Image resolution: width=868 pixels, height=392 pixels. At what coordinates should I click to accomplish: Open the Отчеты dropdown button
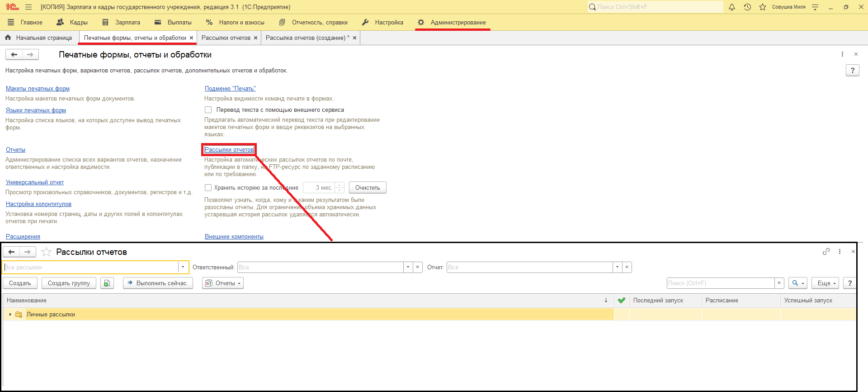pos(223,283)
